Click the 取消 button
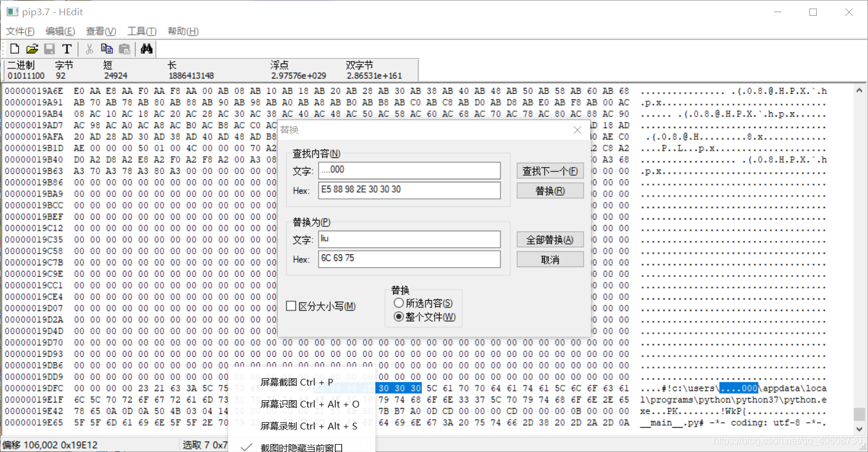Image resolution: width=868 pixels, height=452 pixels. (550, 259)
